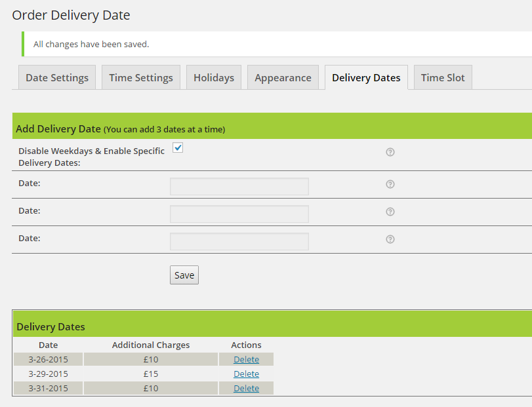This screenshot has width=532, height=407.
Task: Go to the Holidays tab
Action: [213, 77]
